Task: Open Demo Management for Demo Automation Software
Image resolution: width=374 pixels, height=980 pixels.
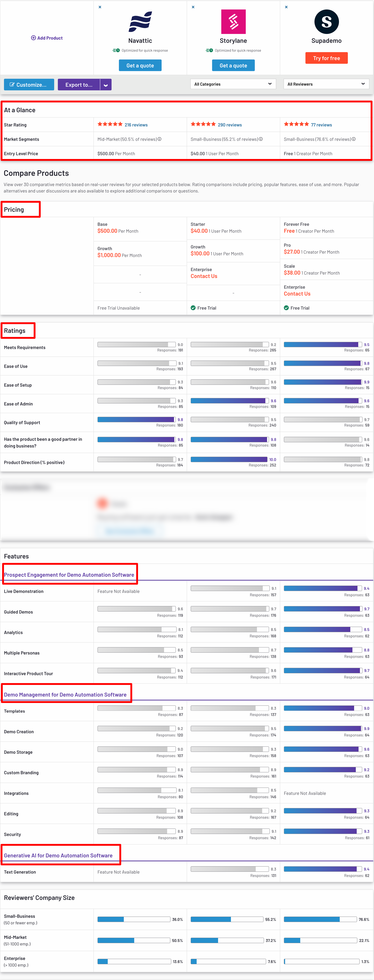Action: coord(65,695)
